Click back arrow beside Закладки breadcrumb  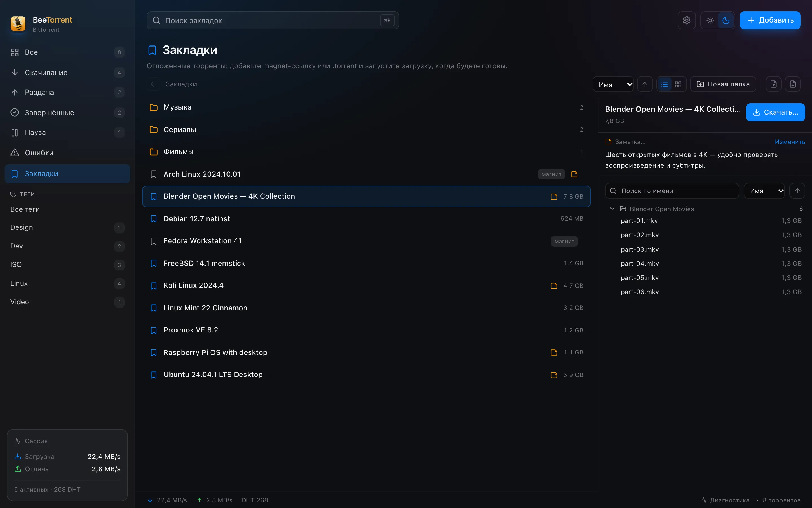tap(153, 84)
